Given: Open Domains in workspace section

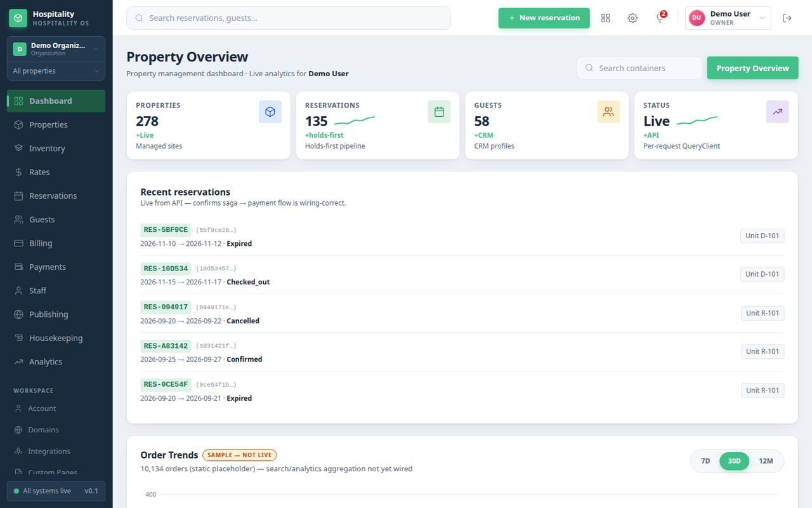Looking at the screenshot, I should [x=56, y=430].
